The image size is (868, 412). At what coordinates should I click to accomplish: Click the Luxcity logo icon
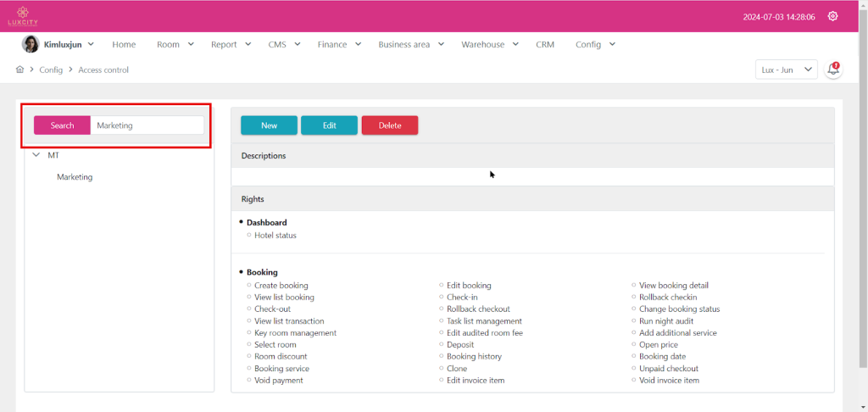point(23,15)
